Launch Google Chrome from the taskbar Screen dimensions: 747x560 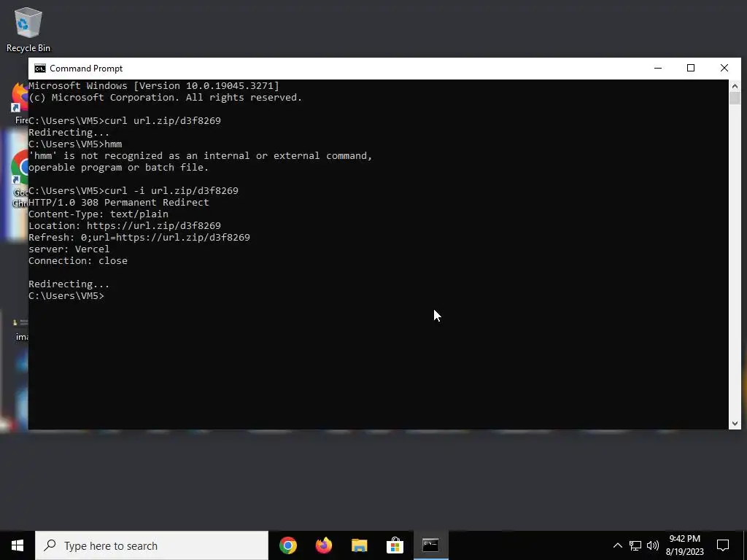click(x=287, y=545)
